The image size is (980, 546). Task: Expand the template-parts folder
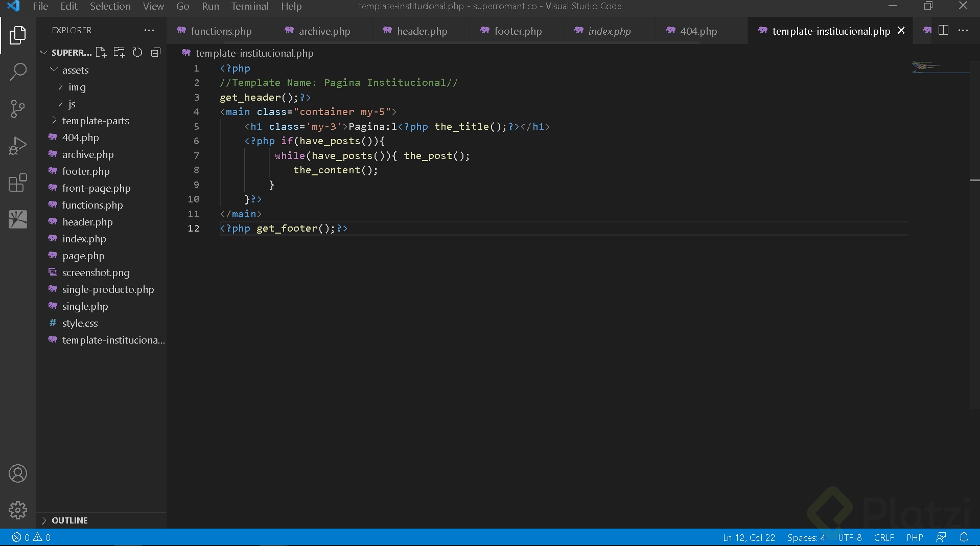pos(95,121)
